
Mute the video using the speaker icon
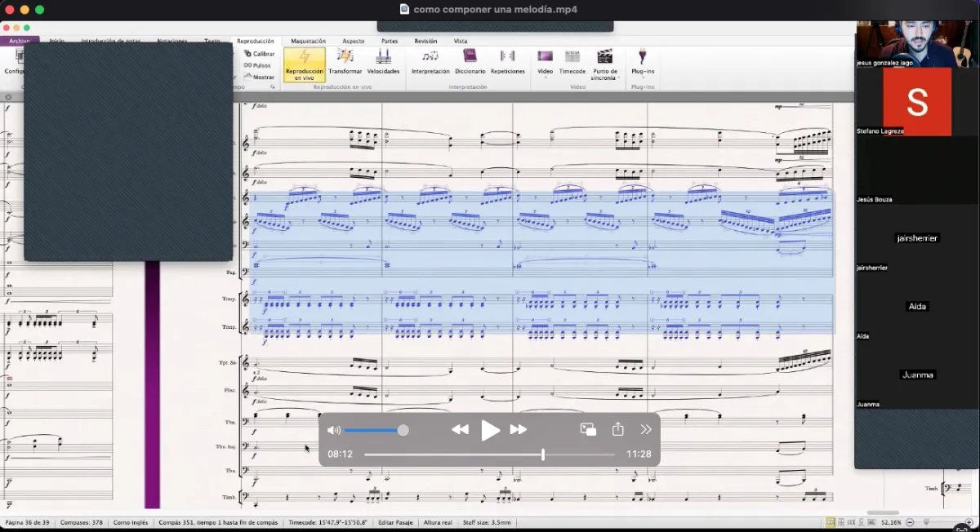(334, 430)
